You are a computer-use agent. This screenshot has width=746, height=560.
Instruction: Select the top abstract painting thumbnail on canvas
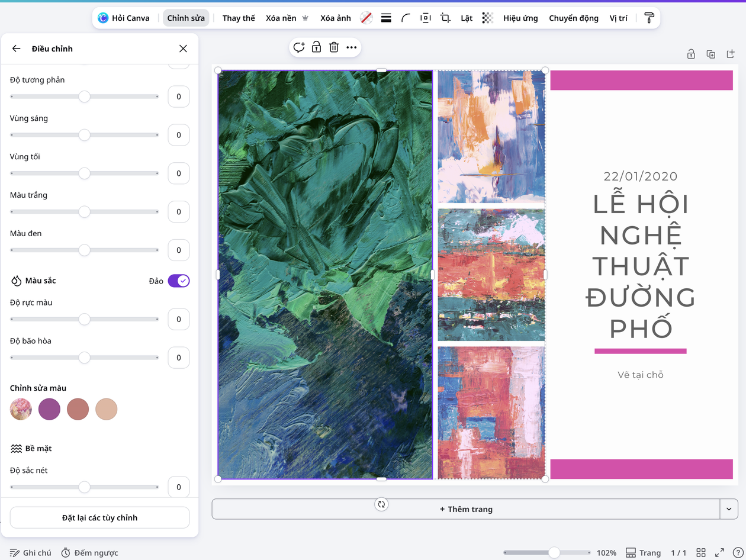click(x=491, y=137)
